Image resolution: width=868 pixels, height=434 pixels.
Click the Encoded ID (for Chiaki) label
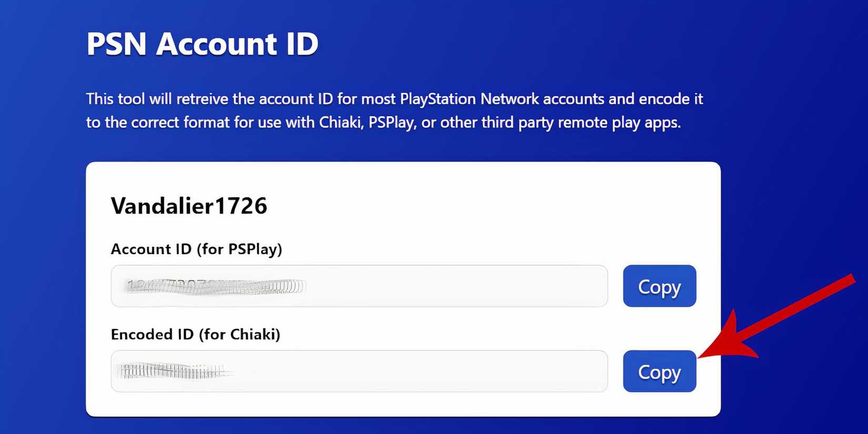[195, 334]
